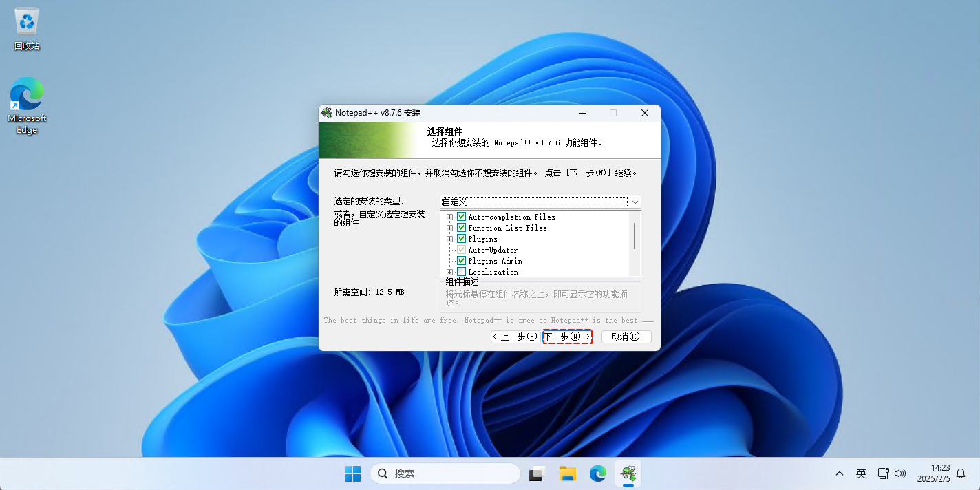
Task: Toggle the Plugins Admin checkbox
Action: [461, 261]
